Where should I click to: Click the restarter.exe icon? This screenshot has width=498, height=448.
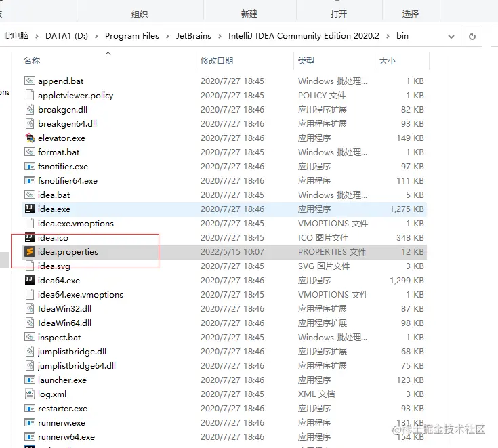point(30,408)
